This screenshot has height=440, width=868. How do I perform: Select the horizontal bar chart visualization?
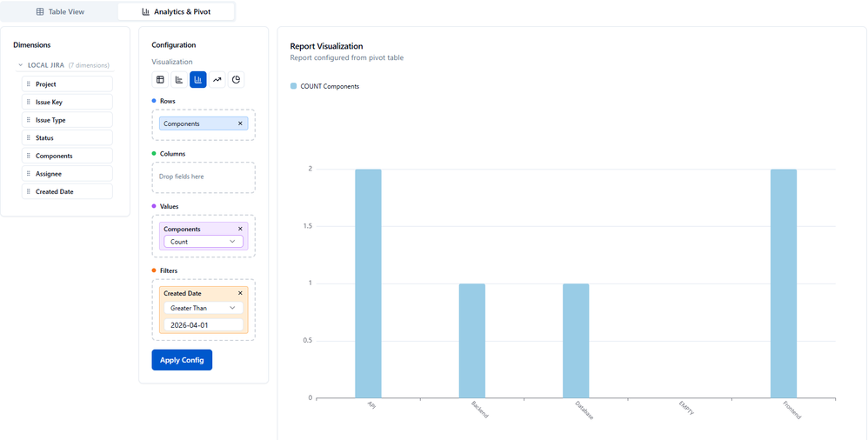pos(179,80)
